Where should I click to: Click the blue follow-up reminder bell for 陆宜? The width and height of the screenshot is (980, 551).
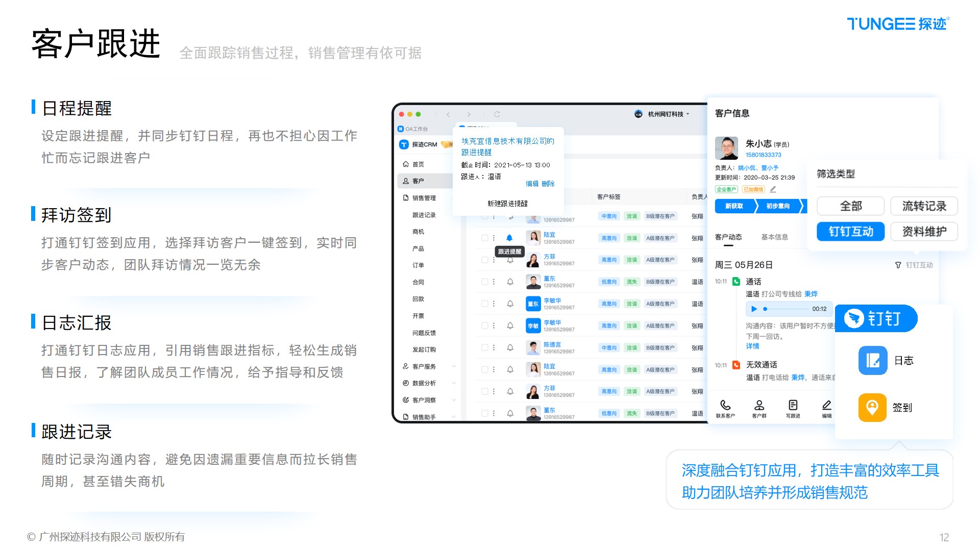coord(509,238)
